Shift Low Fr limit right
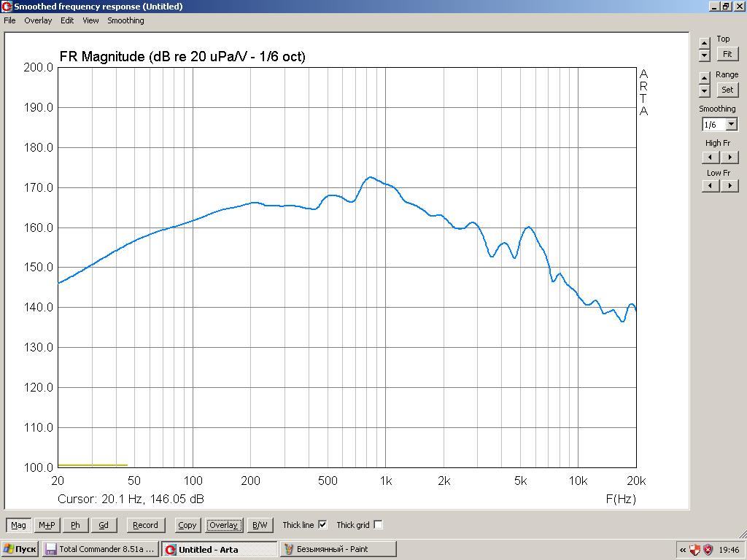The width and height of the screenshot is (747, 560). tap(729, 186)
